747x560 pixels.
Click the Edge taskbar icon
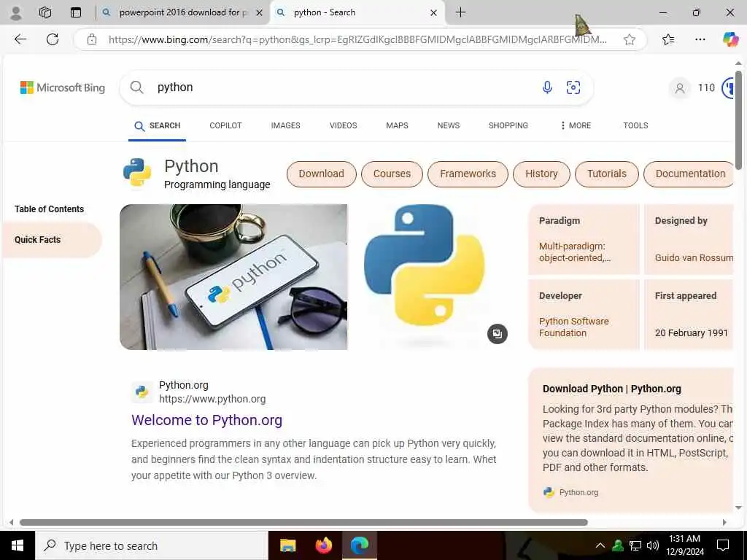359,545
